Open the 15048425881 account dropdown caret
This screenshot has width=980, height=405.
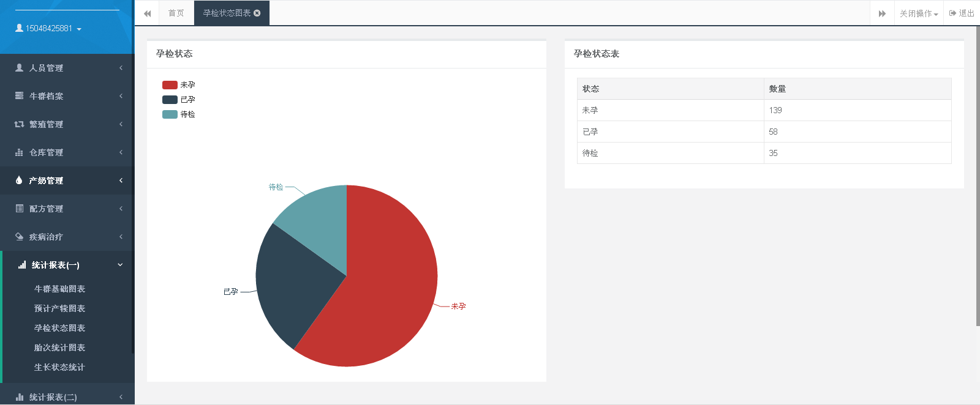tap(79, 29)
